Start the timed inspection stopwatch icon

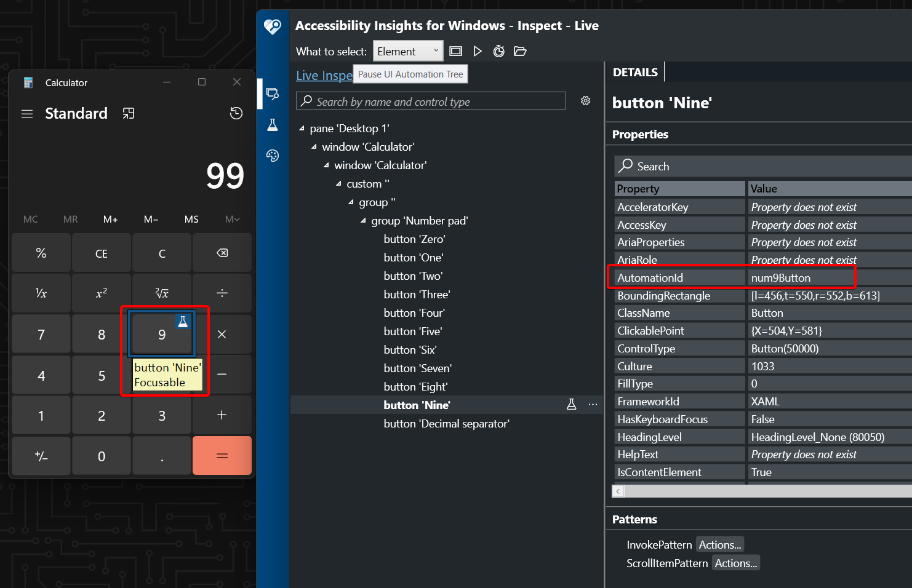point(498,51)
